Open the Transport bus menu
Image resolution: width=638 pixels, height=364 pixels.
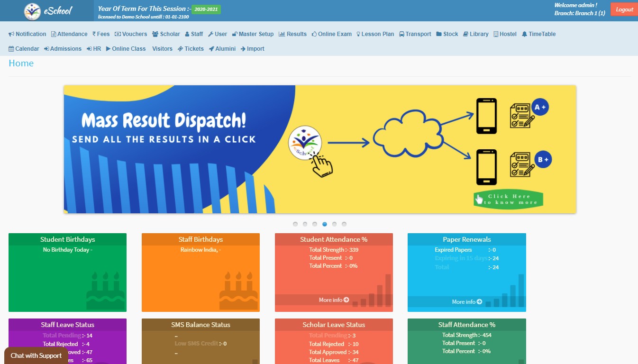pos(415,34)
